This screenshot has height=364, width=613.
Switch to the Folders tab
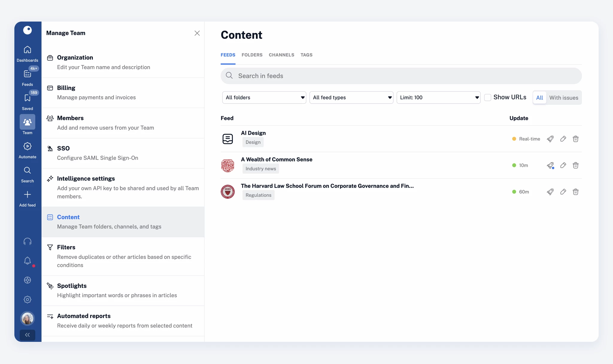pyautogui.click(x=252, y=55)
